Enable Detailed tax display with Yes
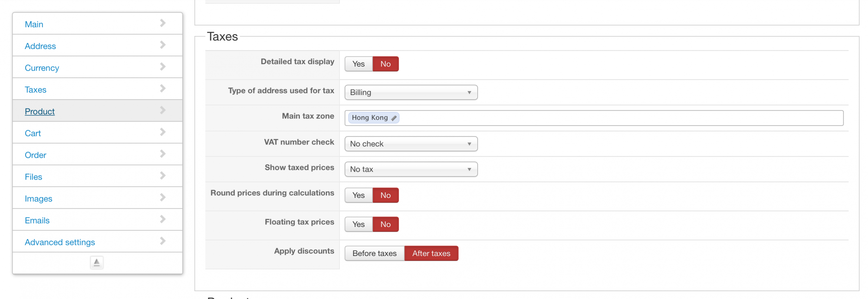The width and height of the screenshot is (868, 299). pyautogui.click(x=358, y=64)
